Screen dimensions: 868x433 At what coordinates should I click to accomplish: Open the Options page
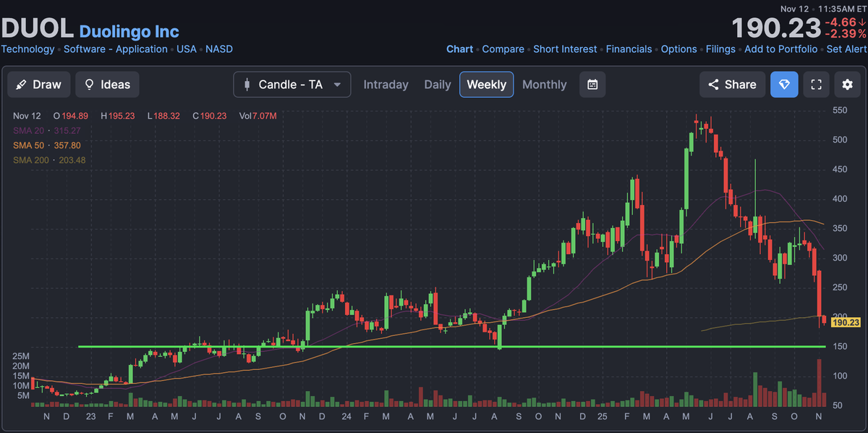click(x=679, y=49)
